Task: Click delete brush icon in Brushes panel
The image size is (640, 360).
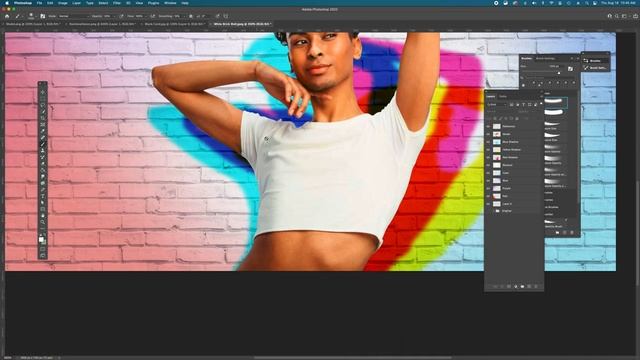Action: (572, 233)
